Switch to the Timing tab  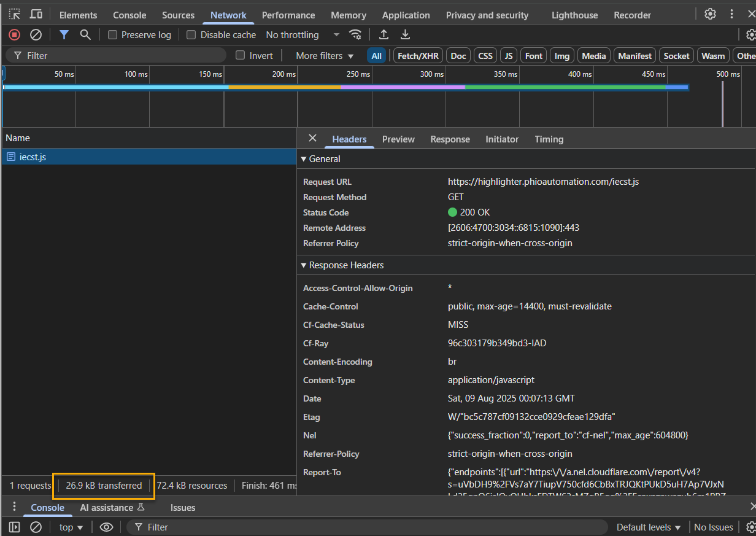(x=549, y=139)
